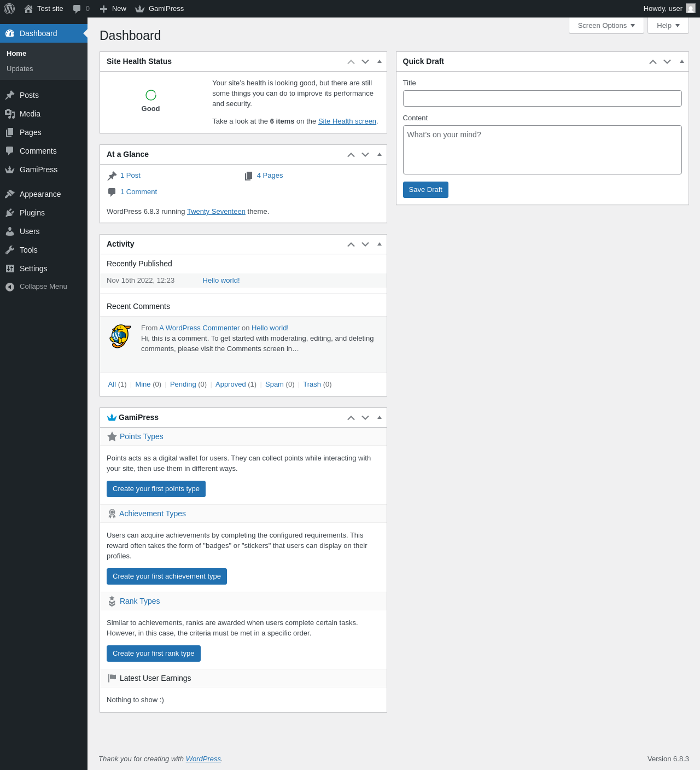Toggle the Quick Draft panel
Image resolution: width=700 pixels, height=770 pixels.
coord(682,61)
